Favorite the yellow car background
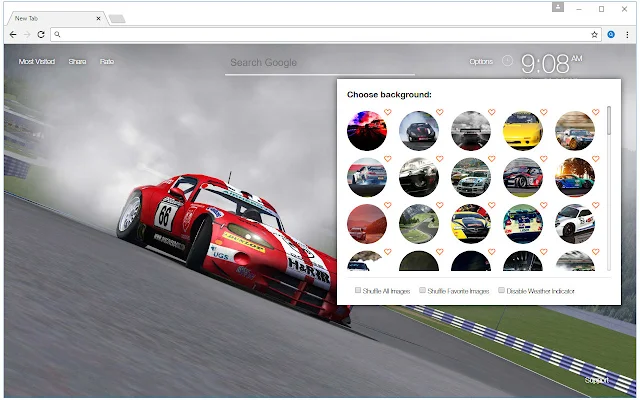640x400 pixels. [x=544, y=112]
